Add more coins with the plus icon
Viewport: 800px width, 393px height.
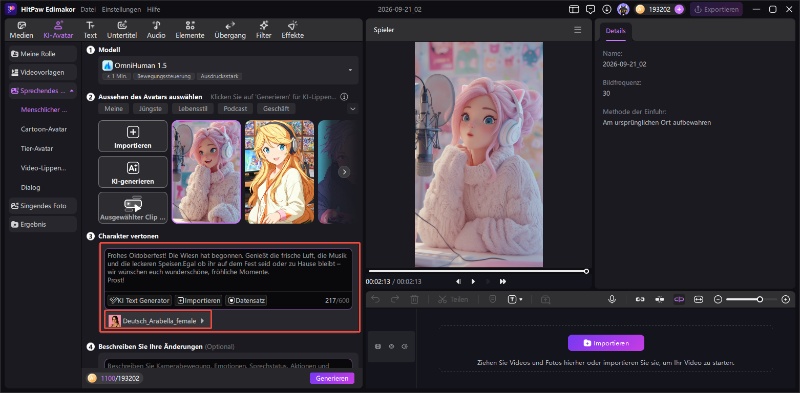[679, 9]
